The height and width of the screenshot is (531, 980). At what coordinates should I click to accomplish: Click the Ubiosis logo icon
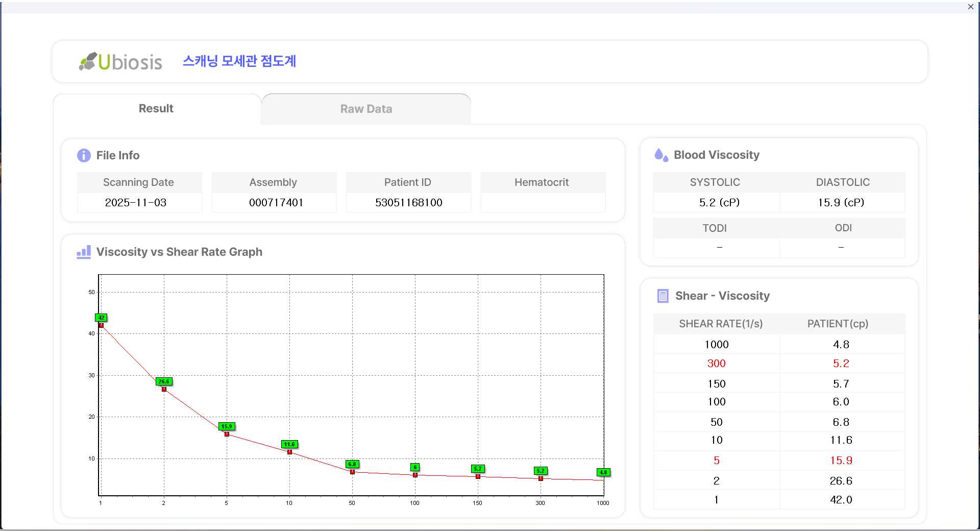(88, 61)
